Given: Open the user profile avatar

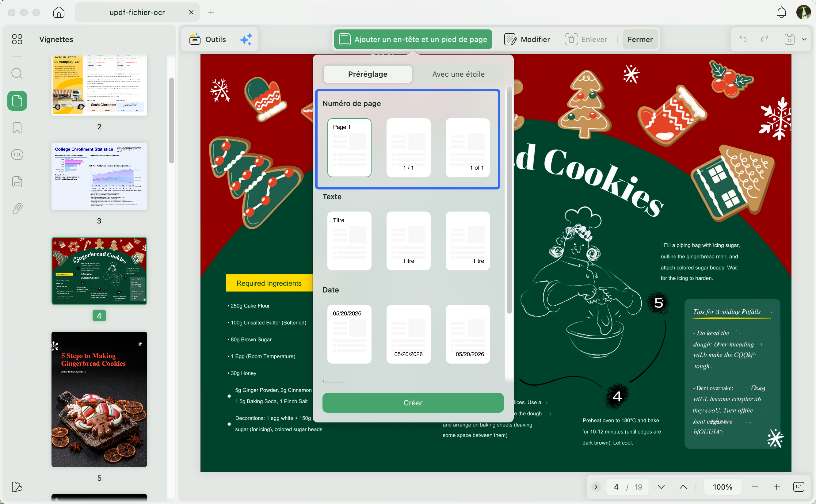Looking at the screenshot, I should click(x=803, y=12).
